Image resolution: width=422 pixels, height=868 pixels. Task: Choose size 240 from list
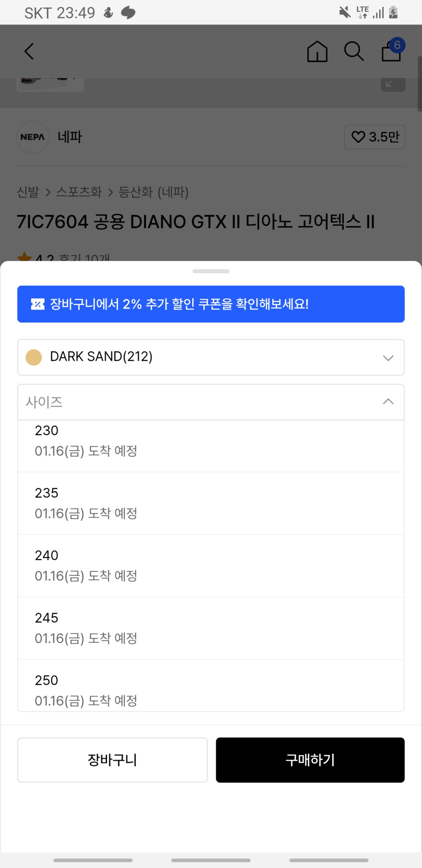tap(211, 566)
